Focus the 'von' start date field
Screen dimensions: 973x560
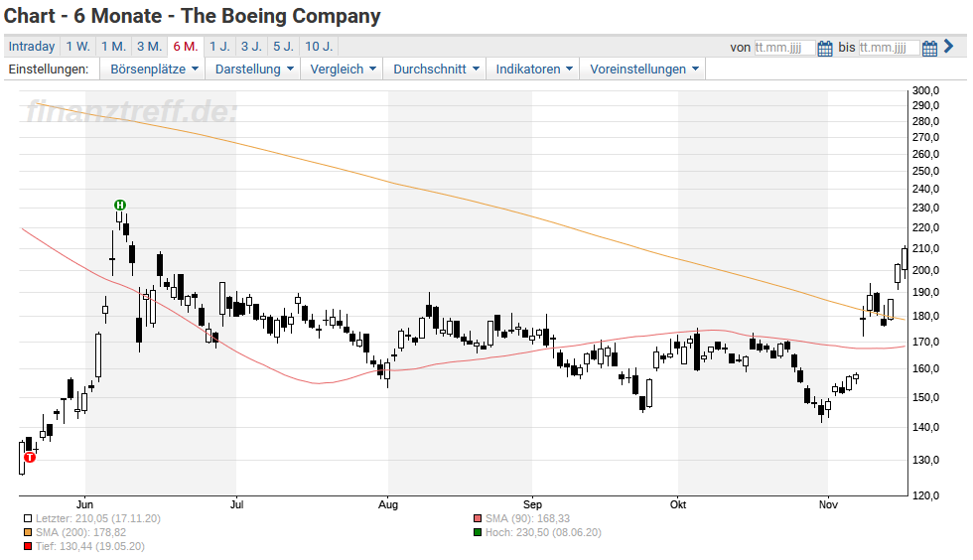pos(784,48)
